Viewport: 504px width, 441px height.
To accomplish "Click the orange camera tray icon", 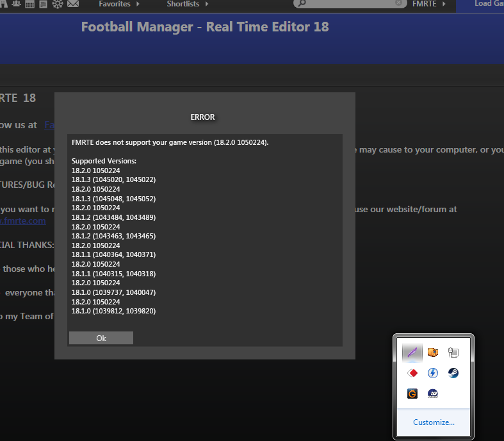I will pos(433,352).
